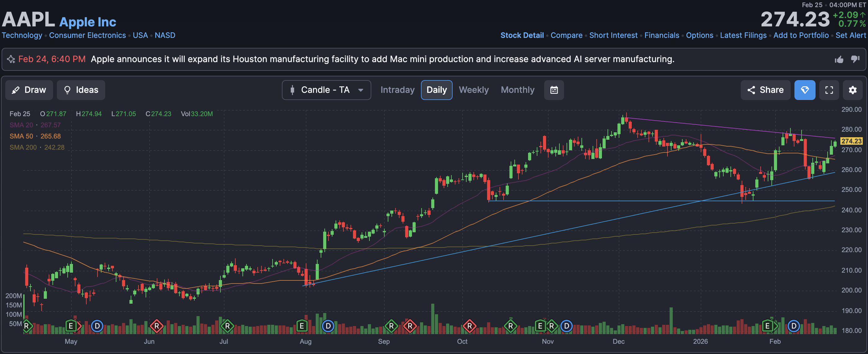The width and height of the screenshot is (868, 354).
Task: Switch chart to Intraday timeframe
Action: pyautogui.click(x=397, y=90)
